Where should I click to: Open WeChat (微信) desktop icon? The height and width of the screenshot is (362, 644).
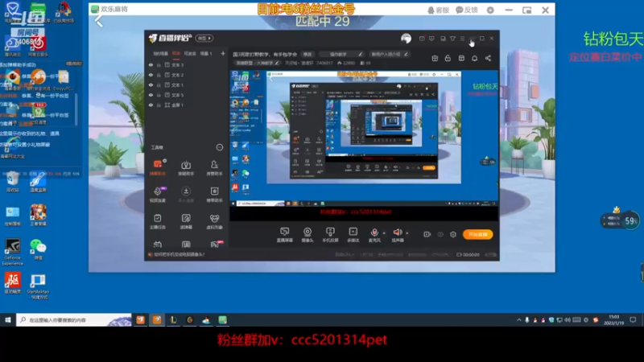(38, 249)
